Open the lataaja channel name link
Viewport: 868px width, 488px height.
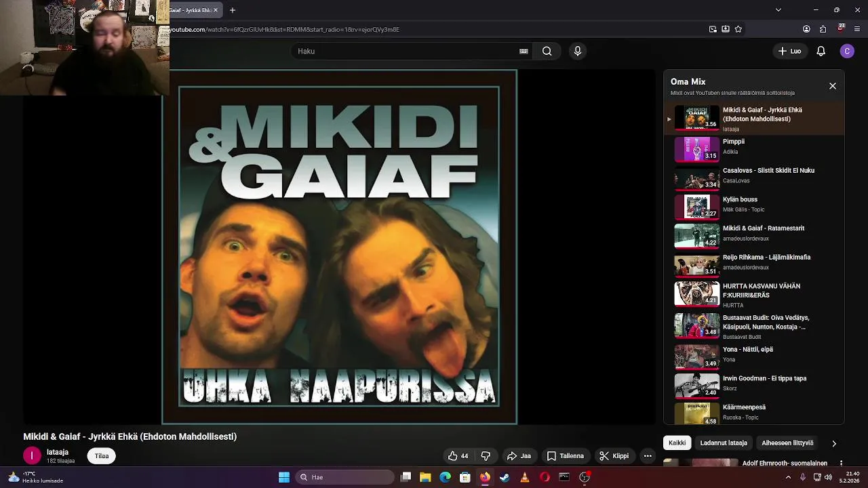pos(58,452)
